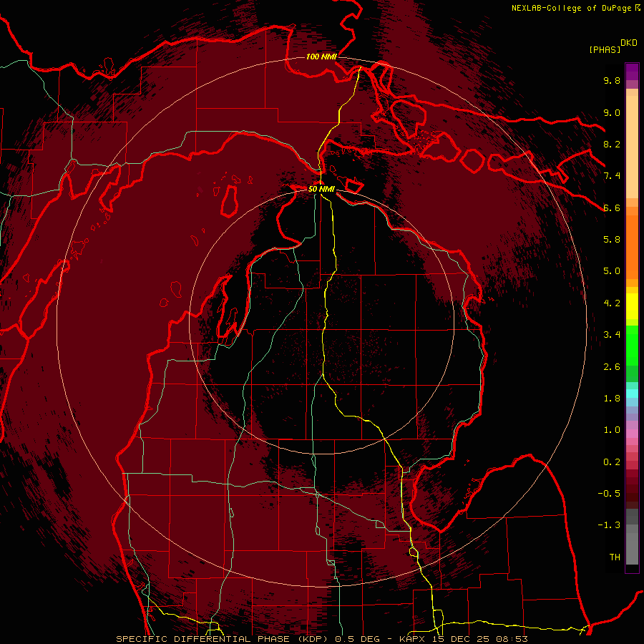Click the 9.8 value on the color scale

(x=612, y=80)
